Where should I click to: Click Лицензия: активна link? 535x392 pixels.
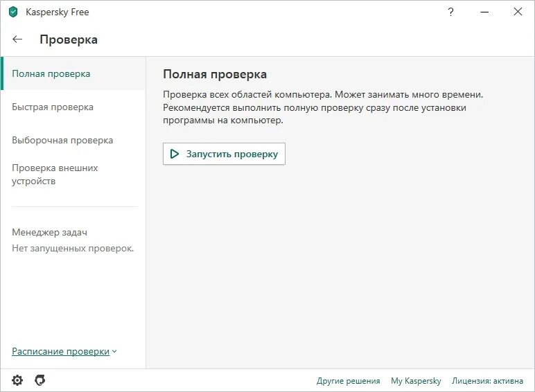[x=487, y=381]
